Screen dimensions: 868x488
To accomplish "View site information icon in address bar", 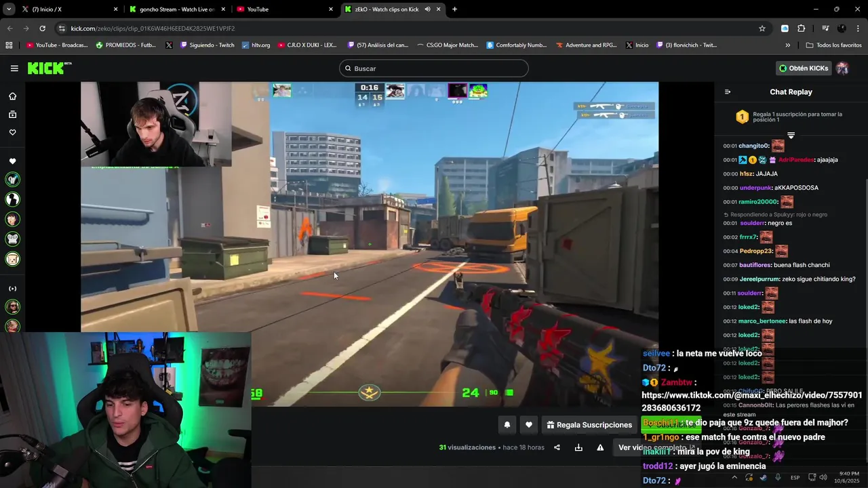I will point(62,28).
